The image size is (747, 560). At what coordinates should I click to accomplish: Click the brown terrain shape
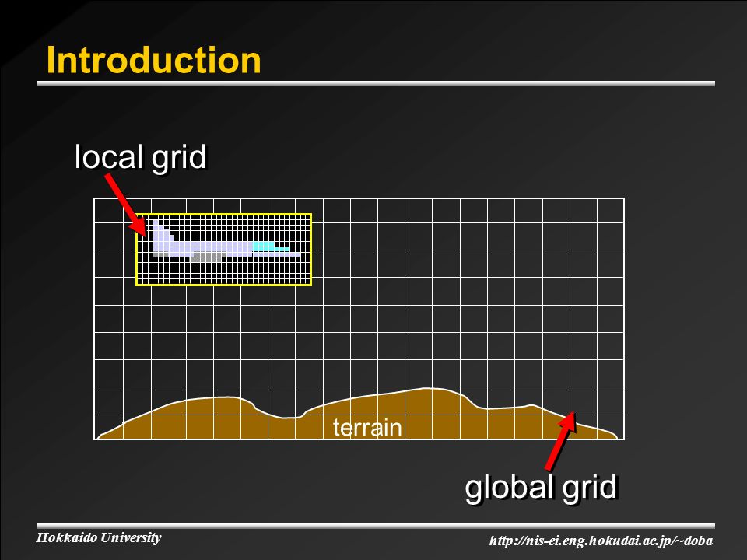pos(357,415)
